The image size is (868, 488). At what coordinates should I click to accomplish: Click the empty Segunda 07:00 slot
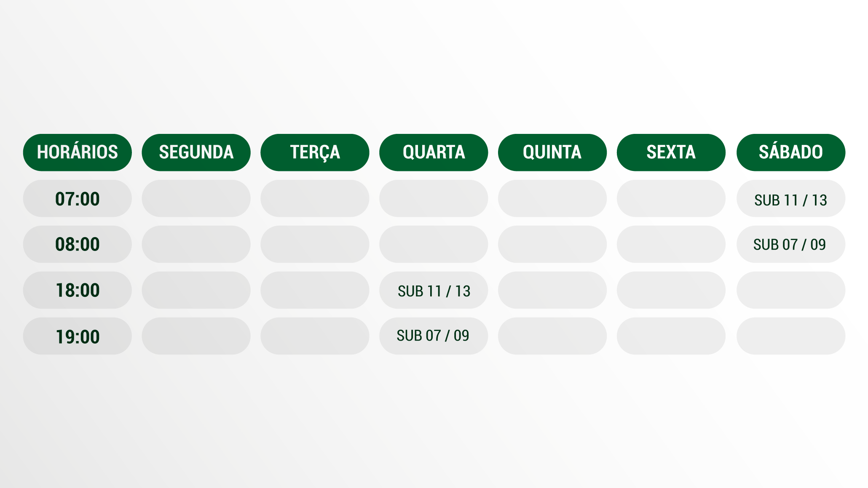coord(196,199)
